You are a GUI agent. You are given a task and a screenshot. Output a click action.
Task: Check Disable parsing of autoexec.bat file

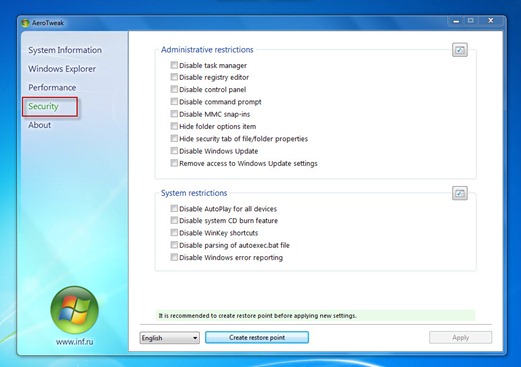[x=174, y=245]
